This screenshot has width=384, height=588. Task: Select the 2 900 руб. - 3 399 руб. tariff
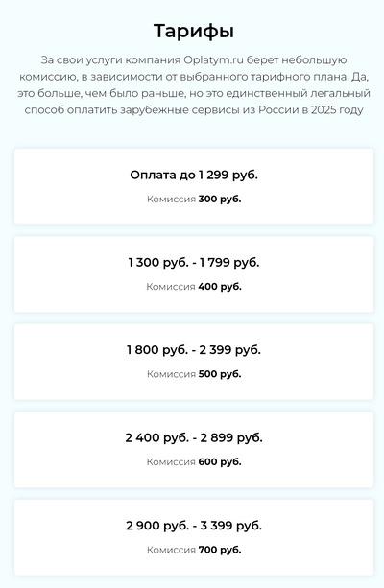(x=194, y=538)
